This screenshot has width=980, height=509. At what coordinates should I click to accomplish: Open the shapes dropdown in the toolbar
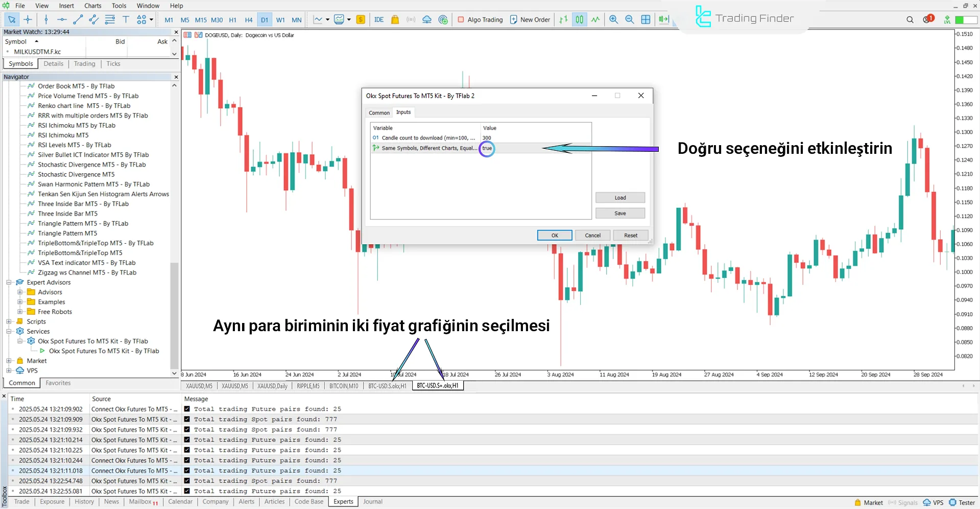[x=151, y=19]
